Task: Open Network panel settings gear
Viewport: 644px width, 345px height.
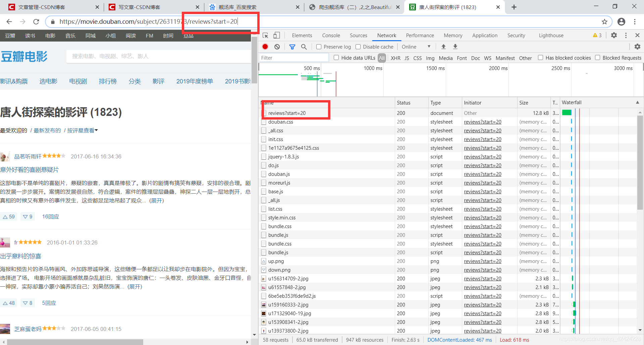Action: 637,47
